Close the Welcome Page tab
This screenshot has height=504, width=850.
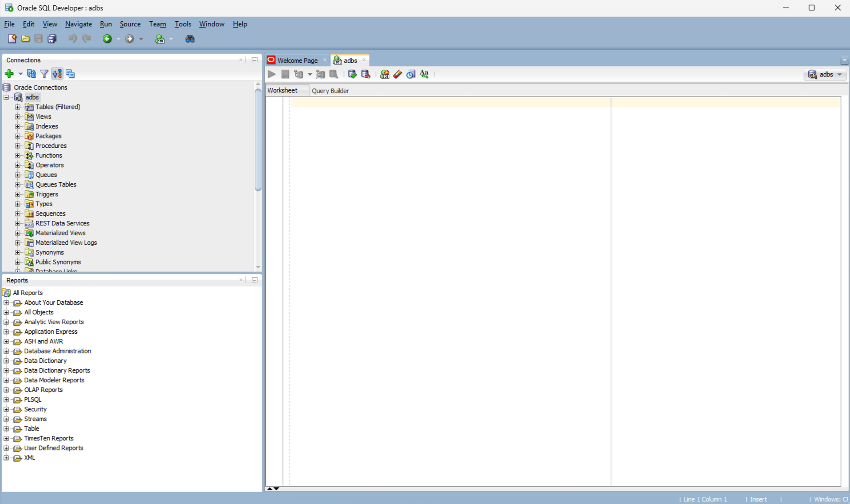pos(324,60)
